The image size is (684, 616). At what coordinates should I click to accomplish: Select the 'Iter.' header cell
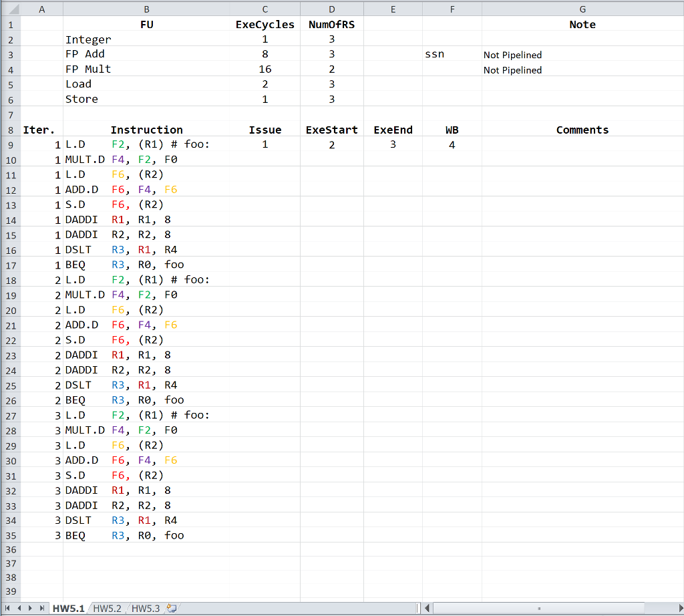click(42, 130)
